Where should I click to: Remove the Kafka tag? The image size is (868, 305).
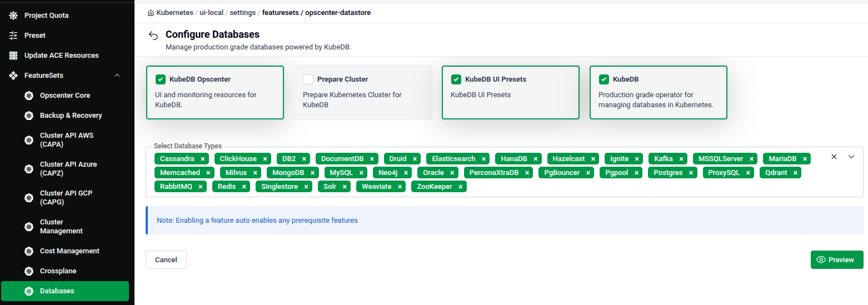pos(681,159)
